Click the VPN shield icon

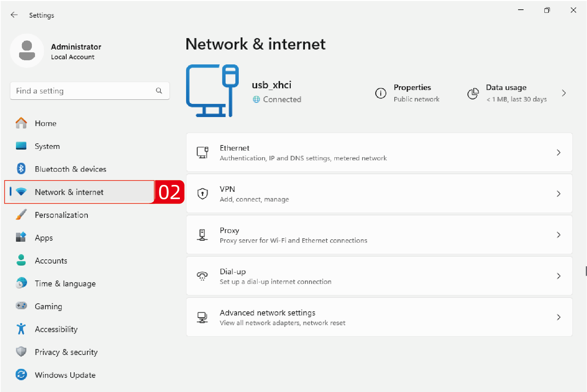pyautogui.click(x=202, y=194)
